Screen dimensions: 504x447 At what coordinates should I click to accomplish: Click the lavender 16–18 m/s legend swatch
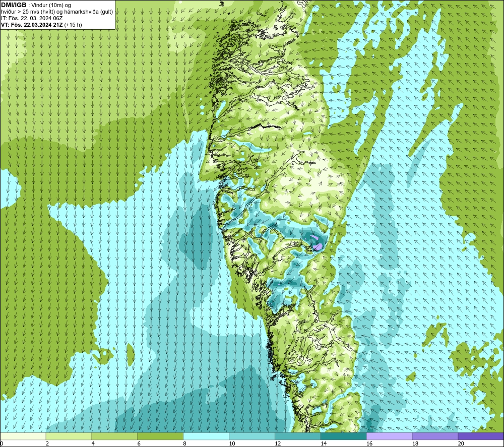(x=389, y=436)
